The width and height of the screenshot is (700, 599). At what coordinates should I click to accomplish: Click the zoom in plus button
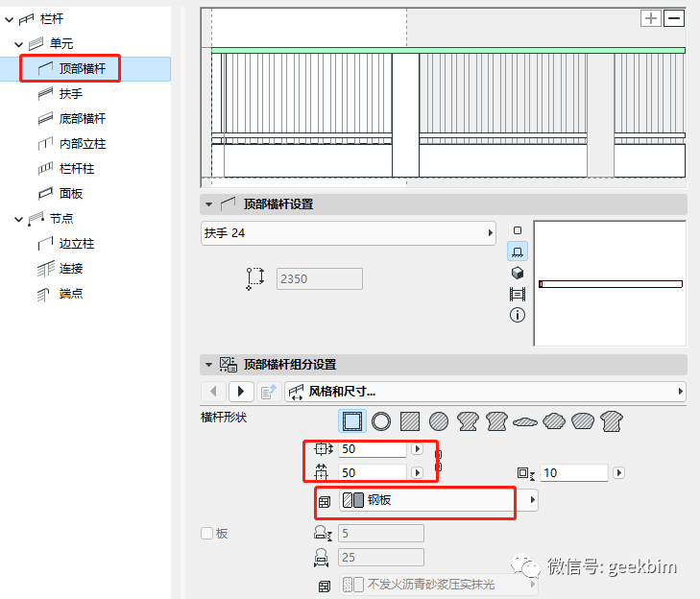pyautogui.click(x=651, y=18)
